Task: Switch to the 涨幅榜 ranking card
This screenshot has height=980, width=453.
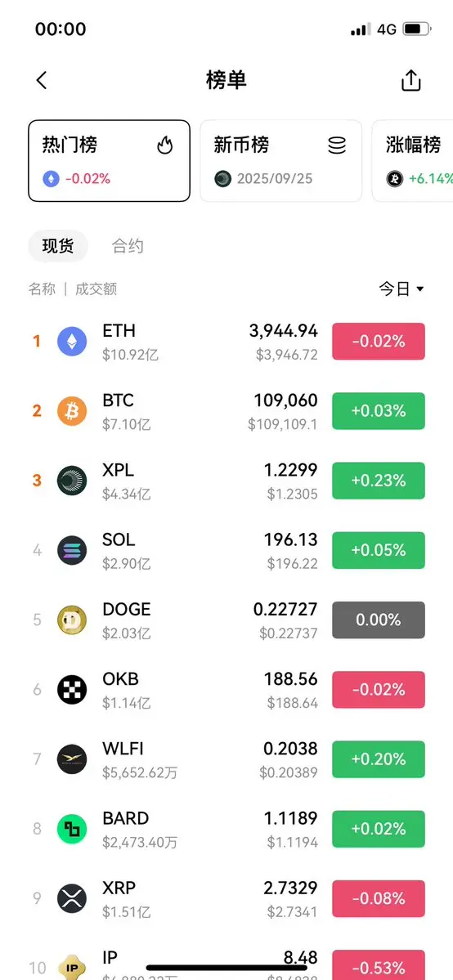Action: click(413, 161)
